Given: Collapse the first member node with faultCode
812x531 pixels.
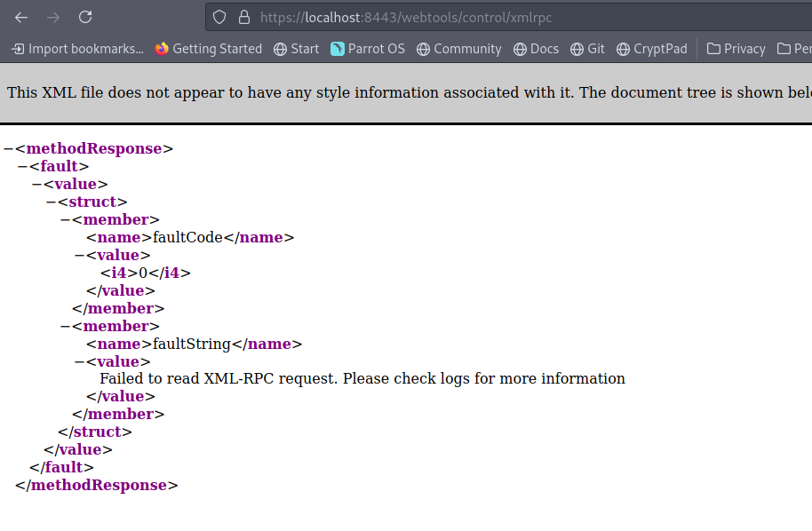Looking at the screenshot, I should coord(65,220).
